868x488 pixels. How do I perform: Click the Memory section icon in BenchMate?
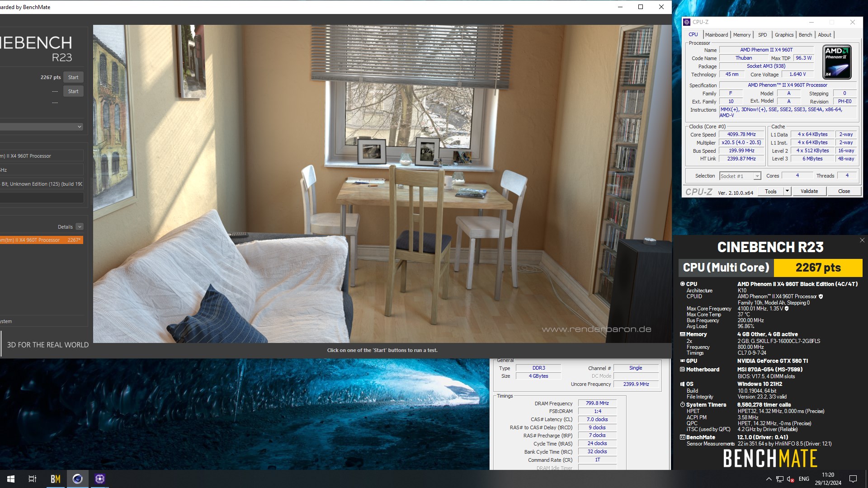tap(683, 334)
